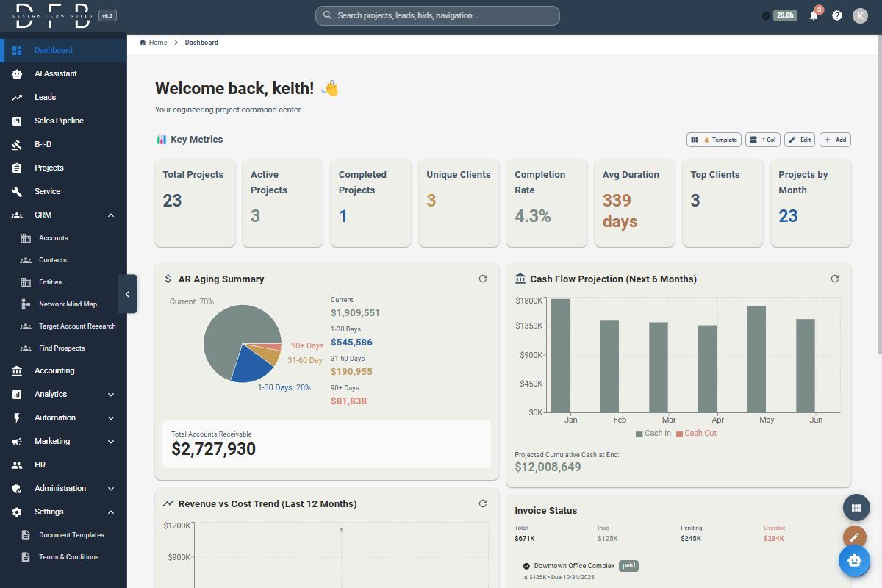Collapse the CRM menu chevron
Image resolution: width=882 pixels, height=588 pixels.
coord(111,215)
